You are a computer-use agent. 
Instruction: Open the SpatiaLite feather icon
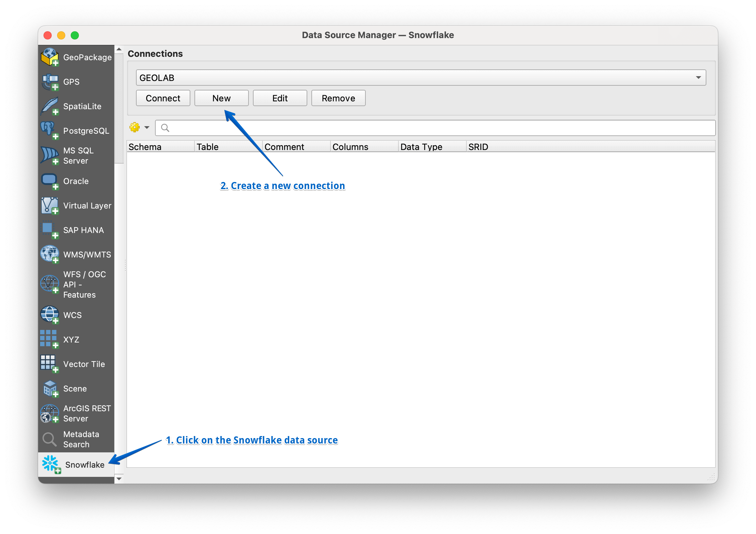pyautogui.click(x=50, y=106)
